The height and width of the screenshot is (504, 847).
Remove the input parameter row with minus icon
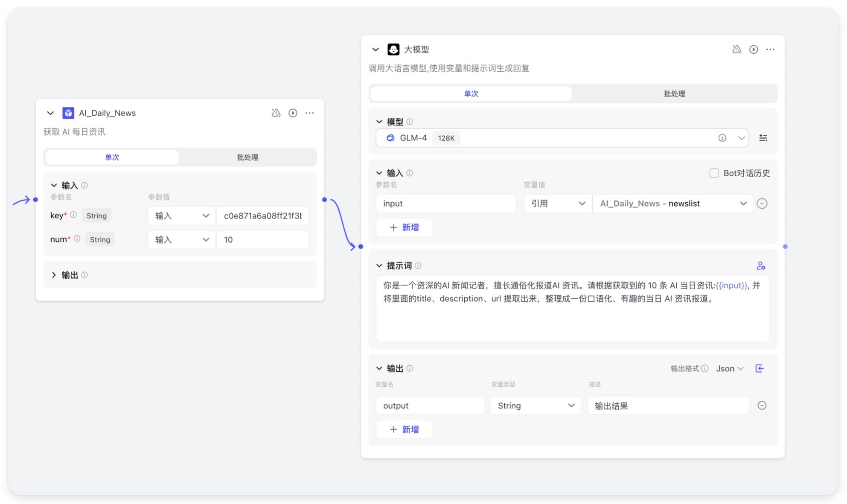pyautogui.click(x=762, y=204)
